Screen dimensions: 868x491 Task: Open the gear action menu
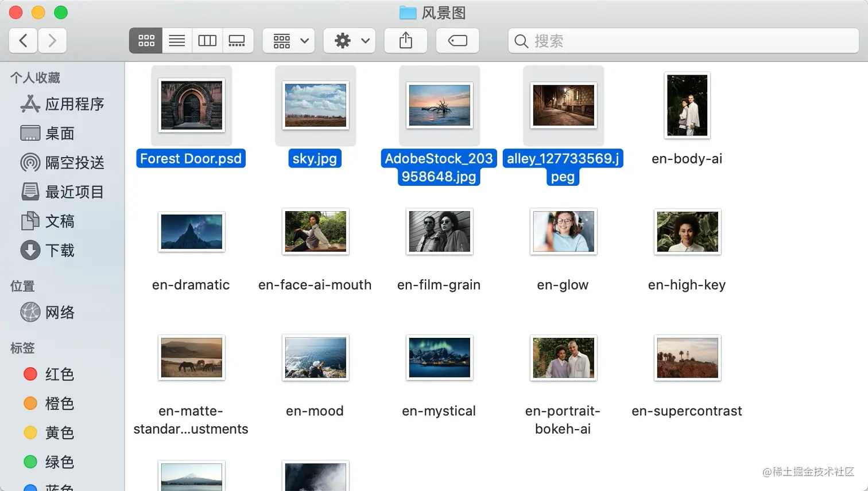pos(350,41)
